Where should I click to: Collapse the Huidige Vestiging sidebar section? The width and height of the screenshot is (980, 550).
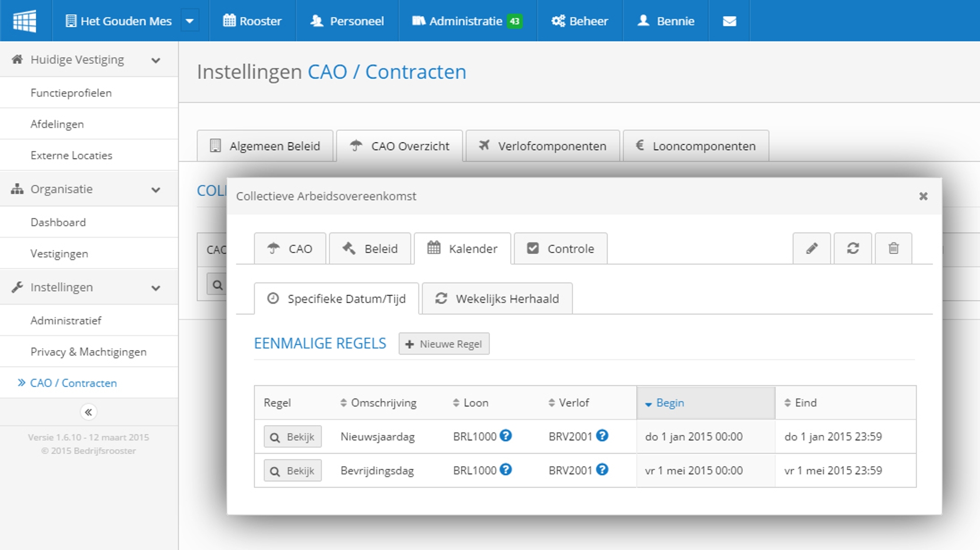(156, 60)
